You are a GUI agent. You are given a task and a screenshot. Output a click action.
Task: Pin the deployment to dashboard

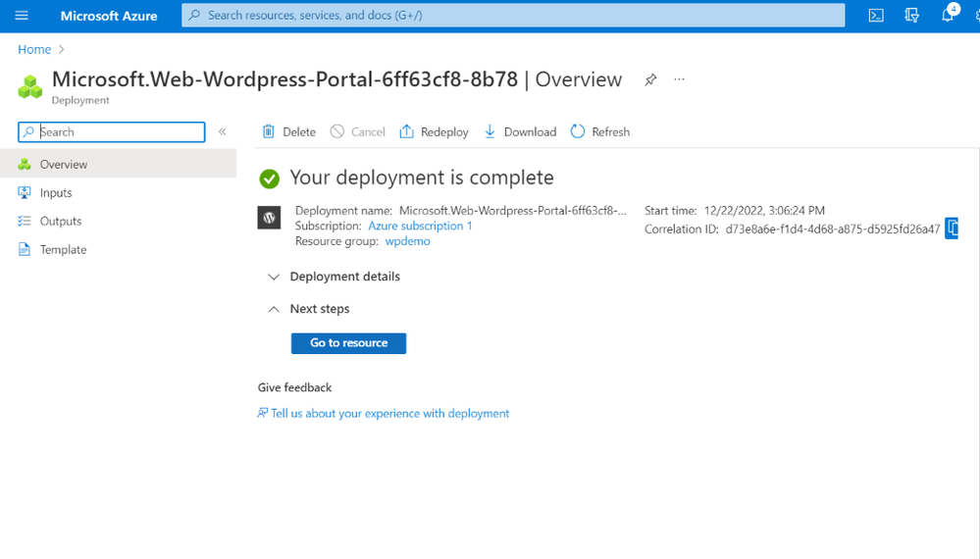650,79
